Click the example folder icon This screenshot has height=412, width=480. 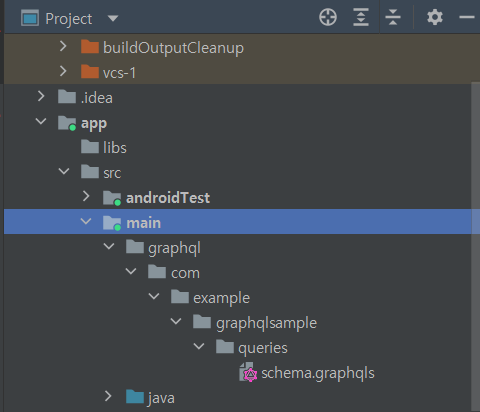[180, 297]
